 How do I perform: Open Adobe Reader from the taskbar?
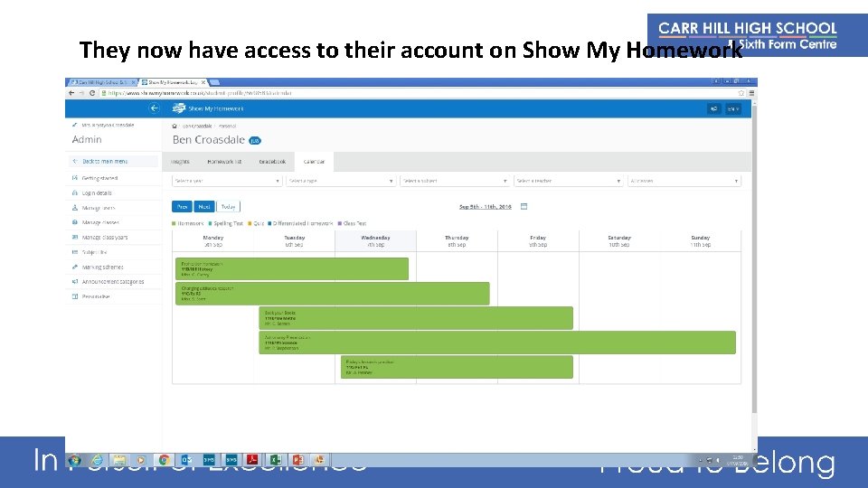[253, 460]
